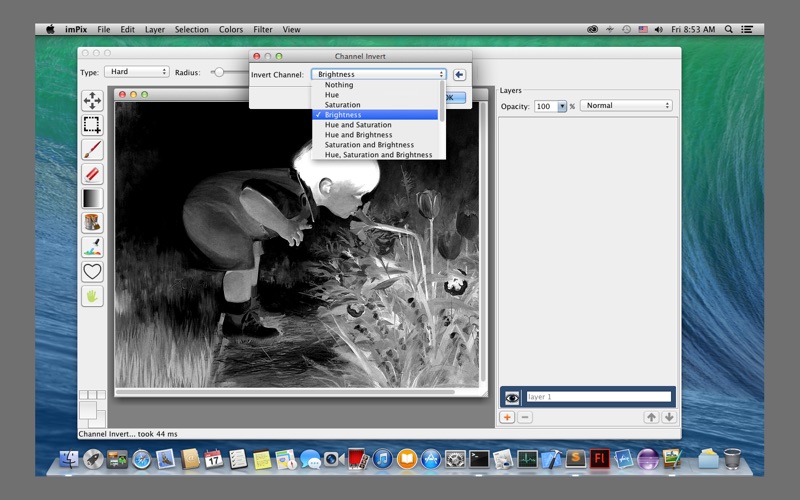Open the Trash in the Dock

732,459
